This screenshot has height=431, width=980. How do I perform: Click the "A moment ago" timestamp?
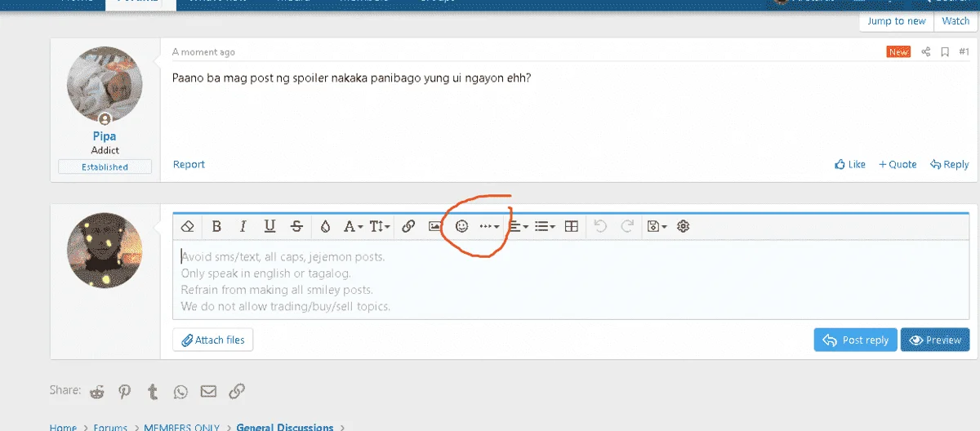coord(203,52)
